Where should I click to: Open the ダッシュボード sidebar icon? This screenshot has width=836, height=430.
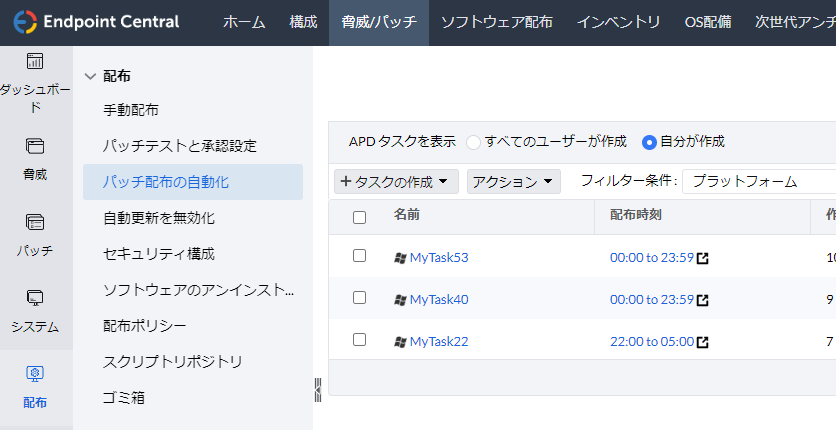[x=35, y=62]
